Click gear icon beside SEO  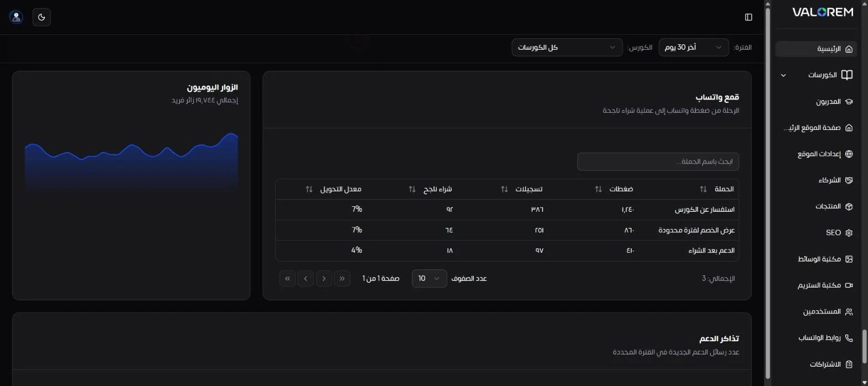[849, 233]
